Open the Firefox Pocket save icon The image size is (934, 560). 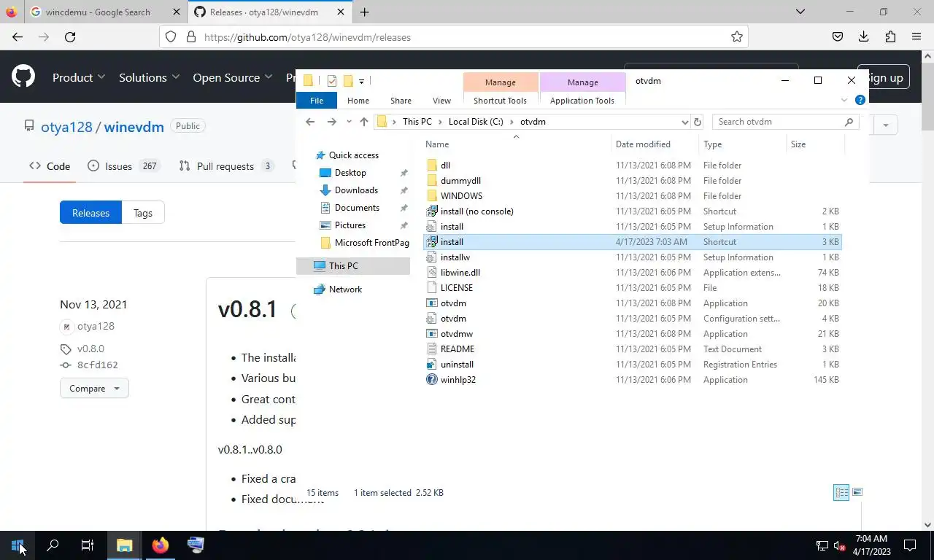coord(838,36)
